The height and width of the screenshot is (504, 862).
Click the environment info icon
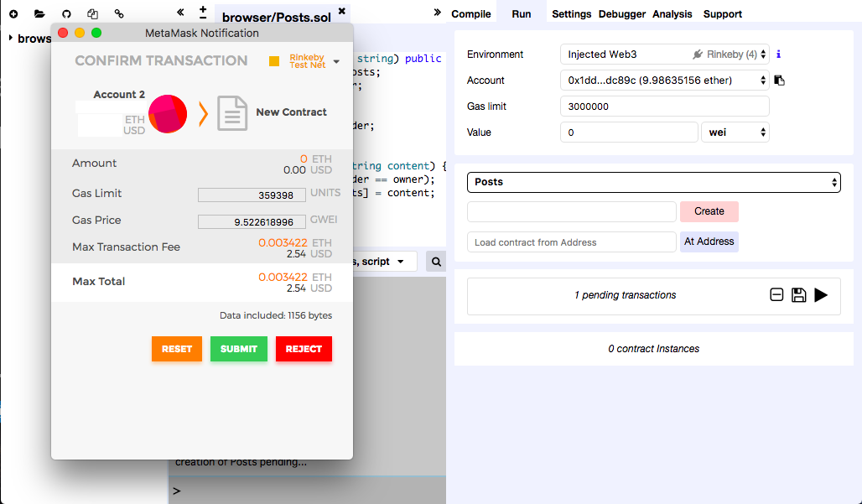coord(778,55)
